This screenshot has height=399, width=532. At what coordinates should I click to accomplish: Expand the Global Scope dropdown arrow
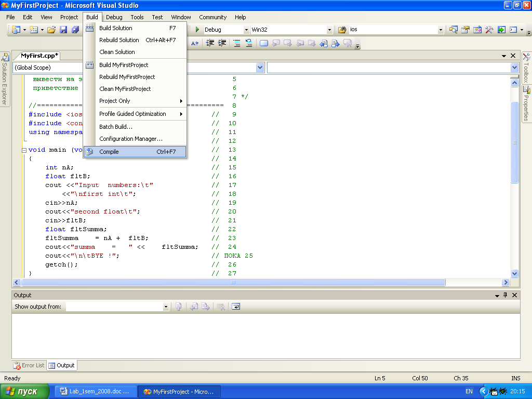point(260,68)
